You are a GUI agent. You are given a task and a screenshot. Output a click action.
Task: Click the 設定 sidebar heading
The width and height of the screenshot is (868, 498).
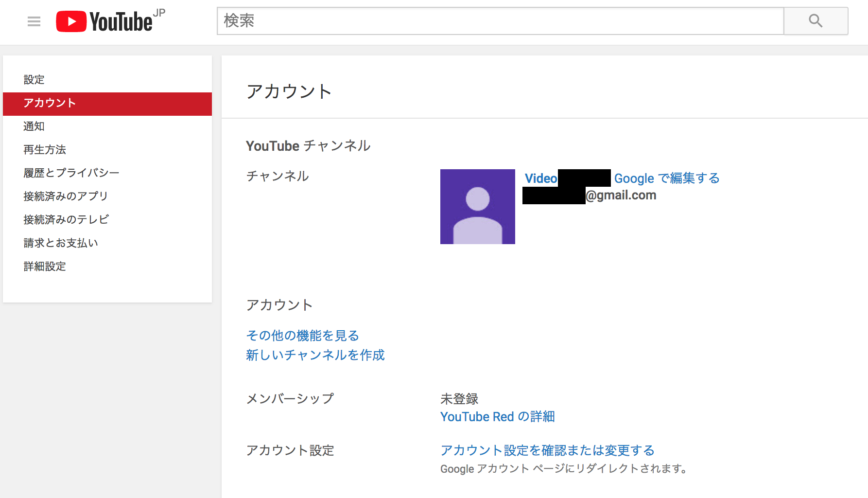(34, 80)
